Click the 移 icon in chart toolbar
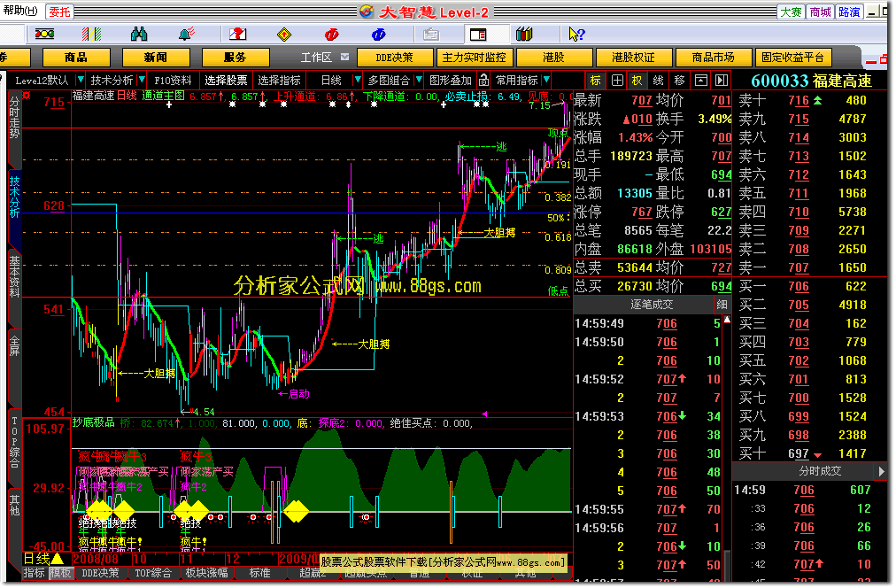 click(x=679, y=81)
